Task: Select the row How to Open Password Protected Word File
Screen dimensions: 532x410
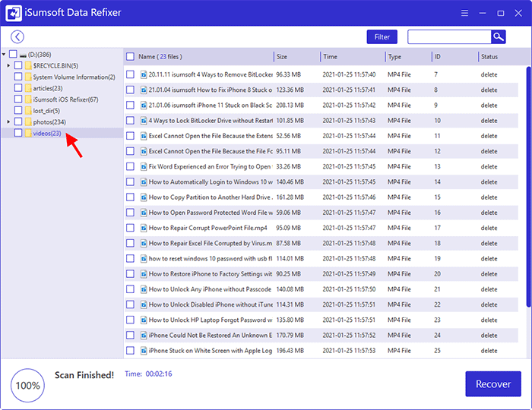Action: tap(321, 213)
